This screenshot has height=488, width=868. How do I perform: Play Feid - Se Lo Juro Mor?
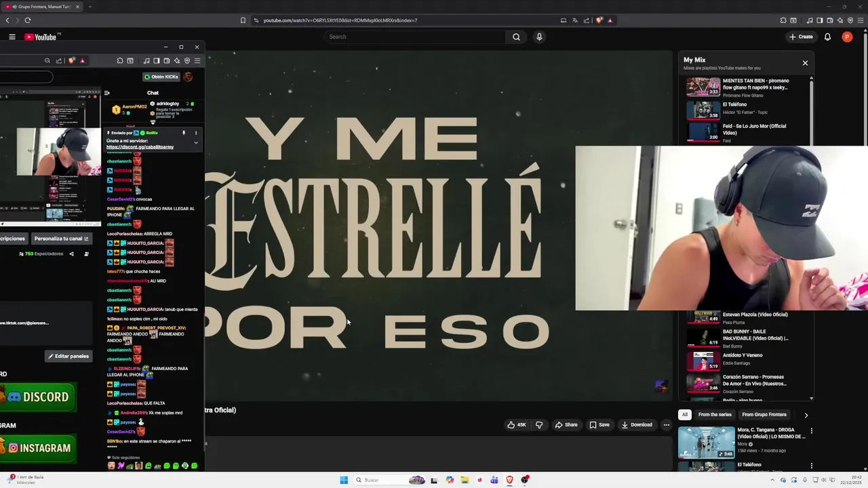[x=747, y=131]
